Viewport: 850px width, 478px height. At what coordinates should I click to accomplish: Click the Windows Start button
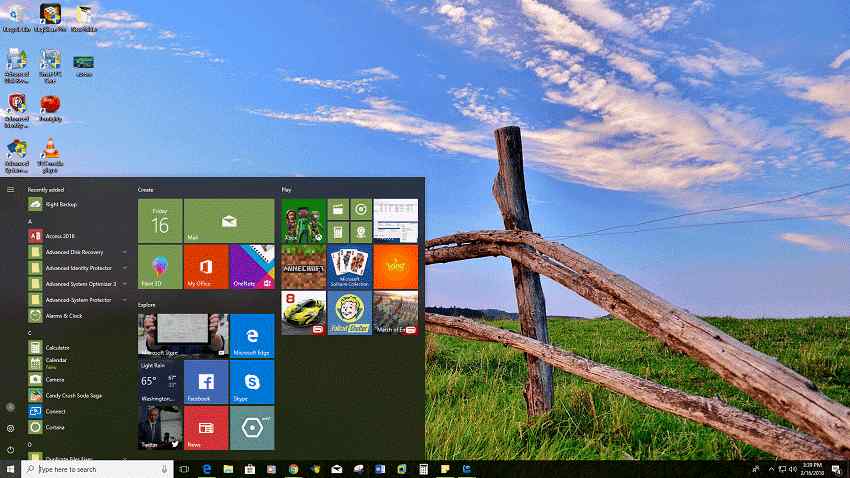[x=10, y=469]
